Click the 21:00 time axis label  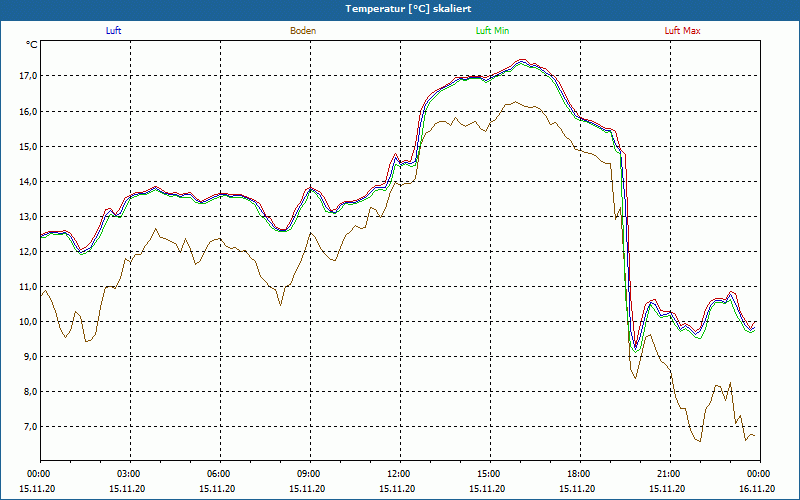(x=669, y=474)
